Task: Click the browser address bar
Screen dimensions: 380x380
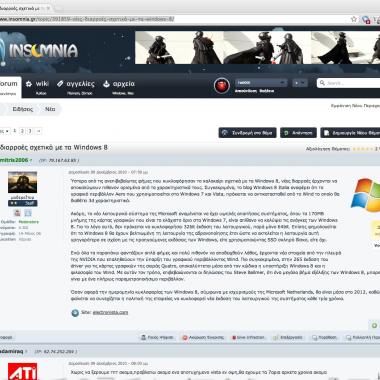Action: [173, 19]
